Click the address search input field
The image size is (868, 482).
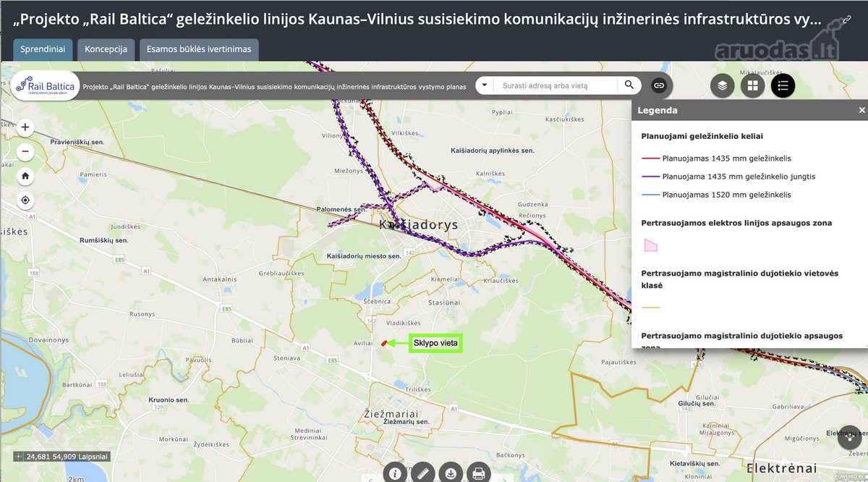556,85
